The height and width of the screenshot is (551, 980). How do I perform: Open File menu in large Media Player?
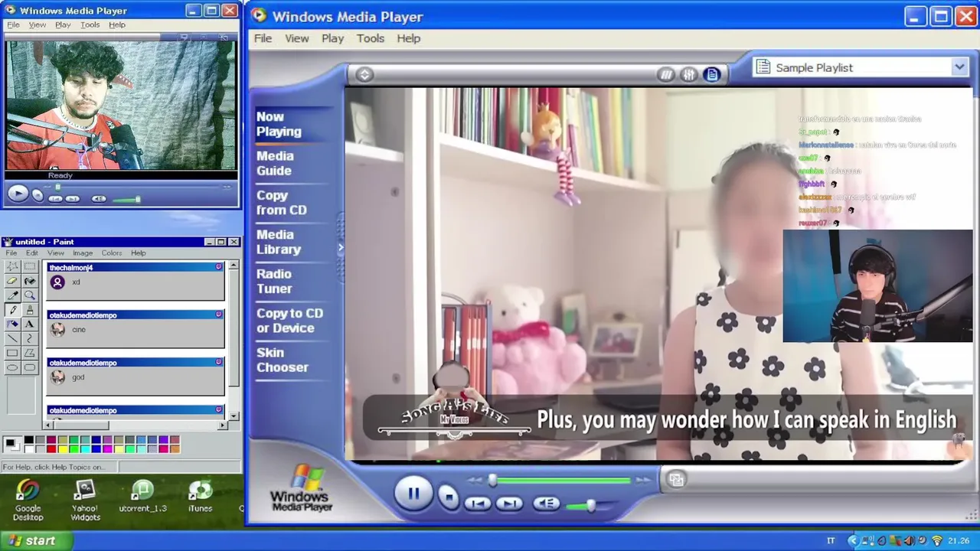[x=263, y=38]
